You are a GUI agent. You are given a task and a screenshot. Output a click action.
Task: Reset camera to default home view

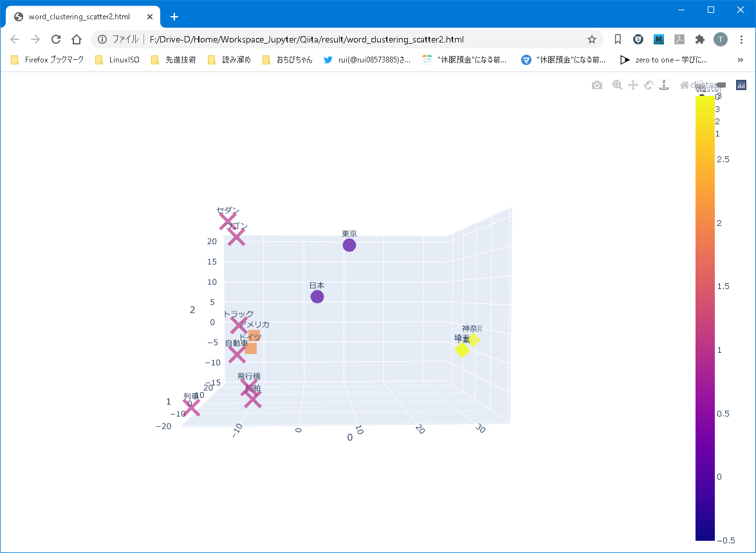pyautogui.click(x=684, y=85)
